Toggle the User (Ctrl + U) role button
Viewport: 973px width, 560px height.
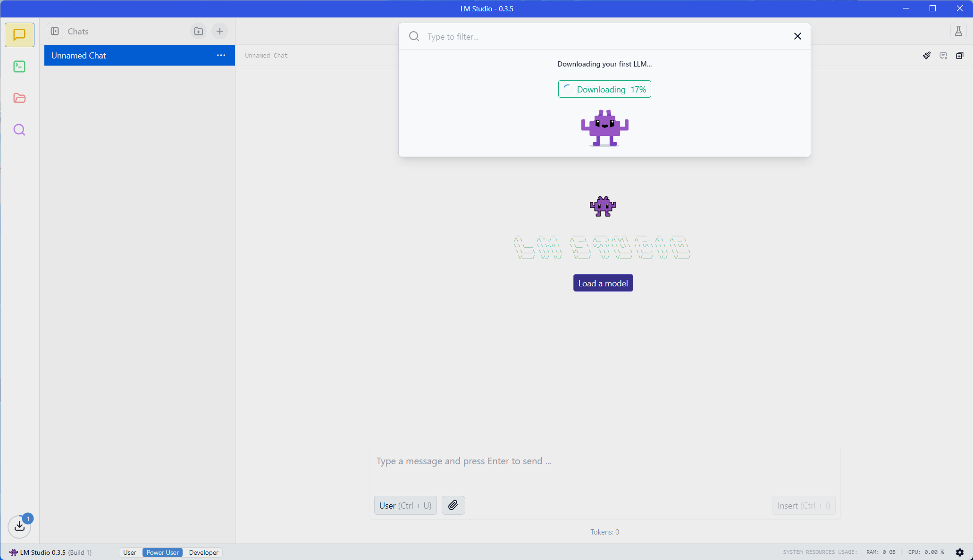[x=405, y=505]
